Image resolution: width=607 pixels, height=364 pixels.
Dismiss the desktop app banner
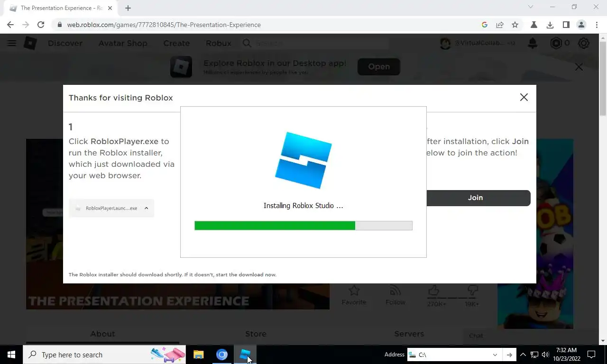click(579, 67)
